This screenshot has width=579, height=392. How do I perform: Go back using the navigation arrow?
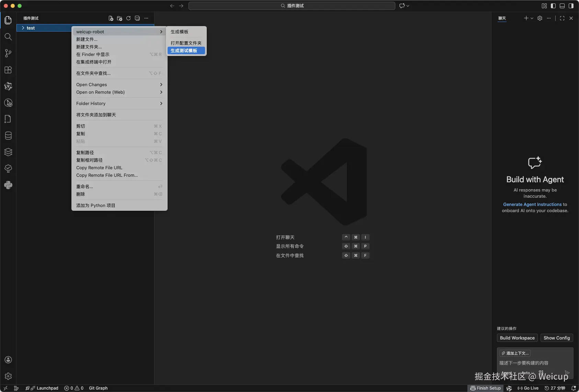[172, 6]
